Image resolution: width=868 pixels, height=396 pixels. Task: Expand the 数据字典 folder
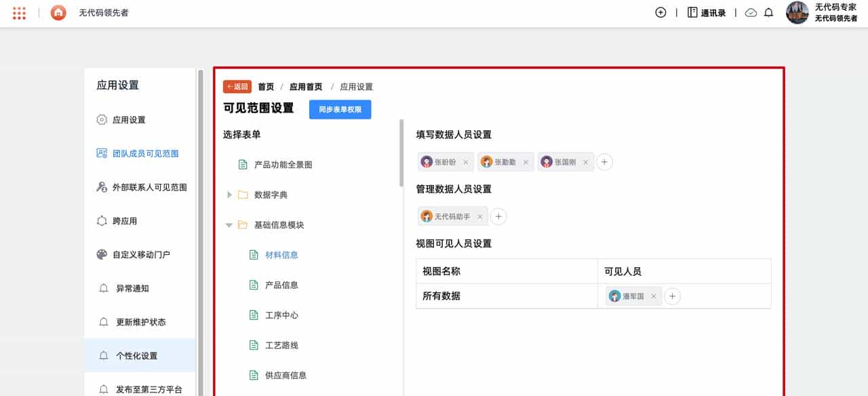pos(229,195)
